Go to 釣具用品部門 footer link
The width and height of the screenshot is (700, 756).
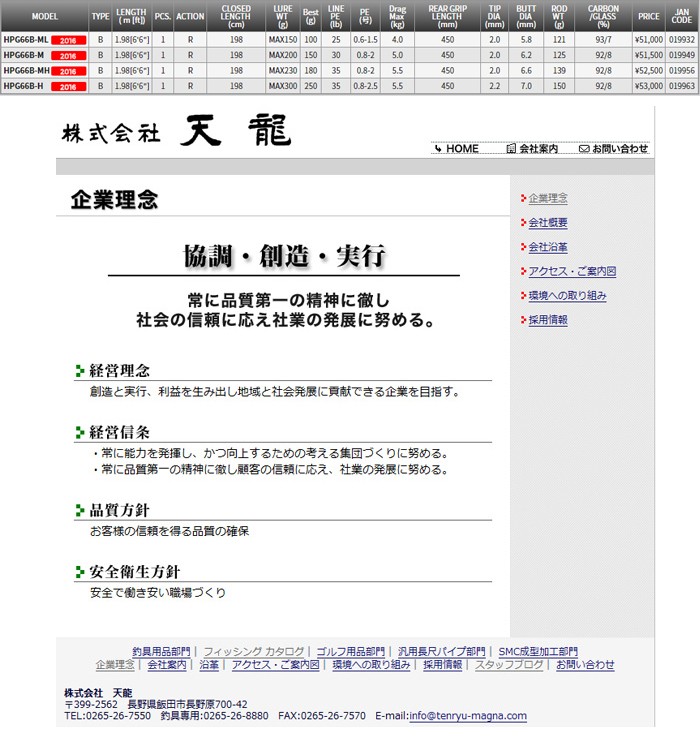coord(162,651)
